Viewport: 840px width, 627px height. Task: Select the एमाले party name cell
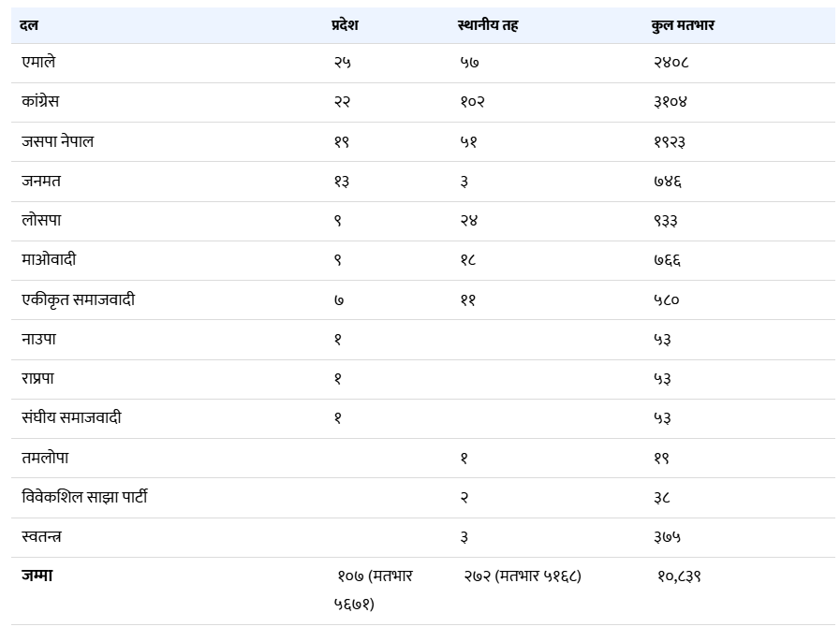[39, 63]
